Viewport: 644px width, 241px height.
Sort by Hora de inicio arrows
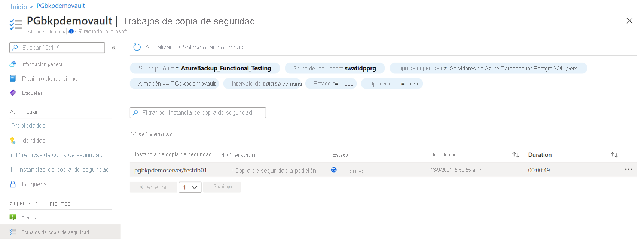[516, 155]
